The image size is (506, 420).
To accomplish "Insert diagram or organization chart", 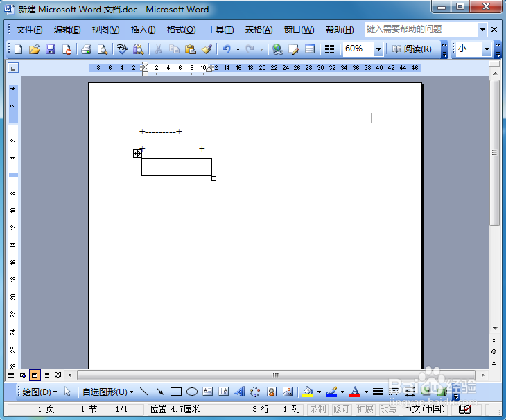I will coord(255,392).
